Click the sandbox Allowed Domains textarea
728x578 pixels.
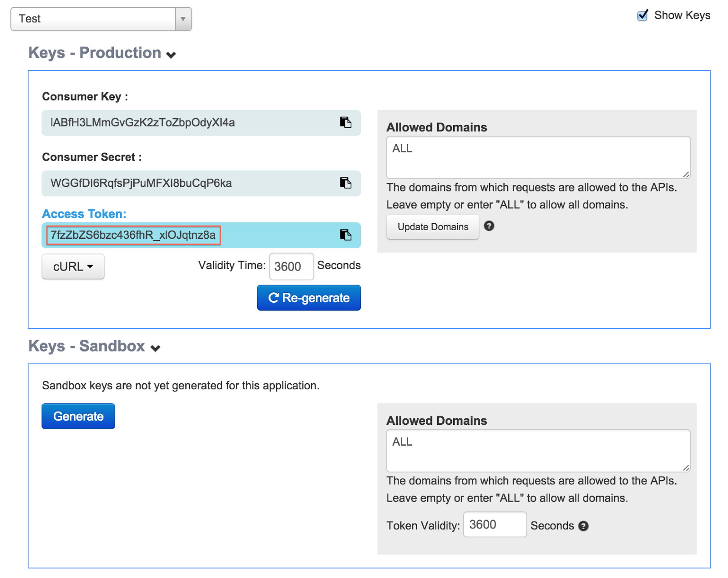click(538, 451)
